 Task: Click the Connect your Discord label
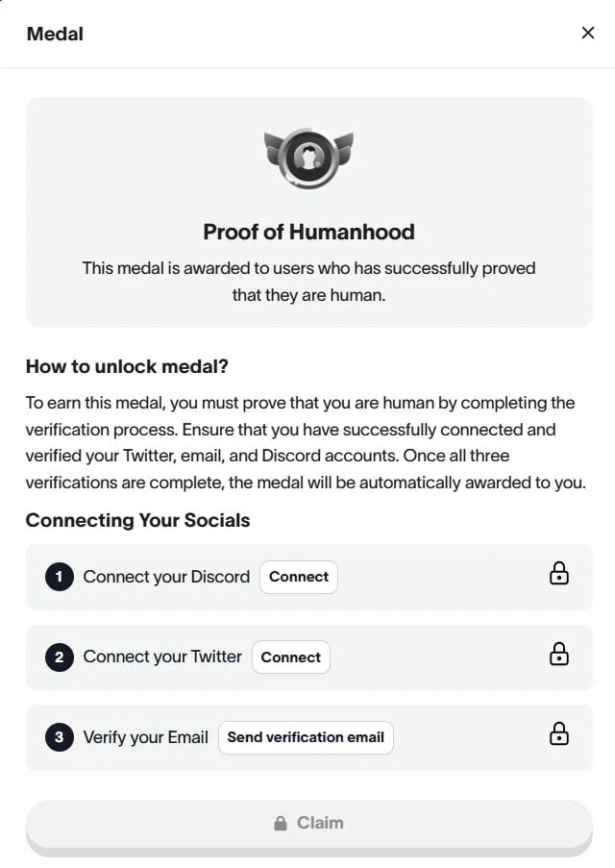(x=166, y=577)
